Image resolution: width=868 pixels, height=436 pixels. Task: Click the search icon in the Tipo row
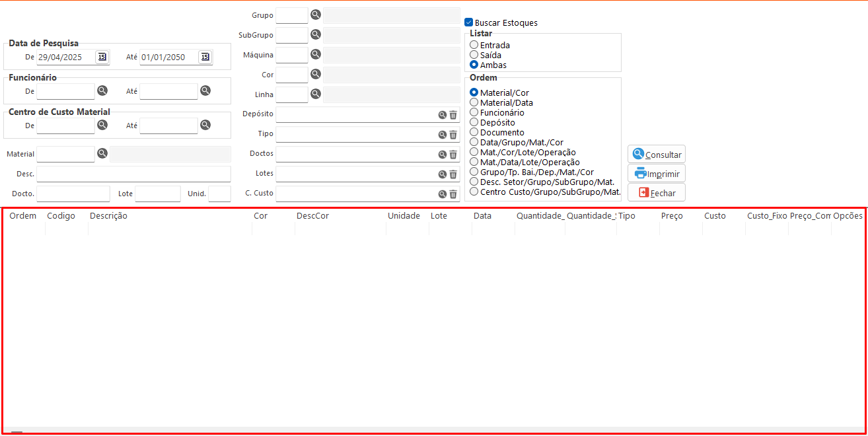click(x=443, y=135)
